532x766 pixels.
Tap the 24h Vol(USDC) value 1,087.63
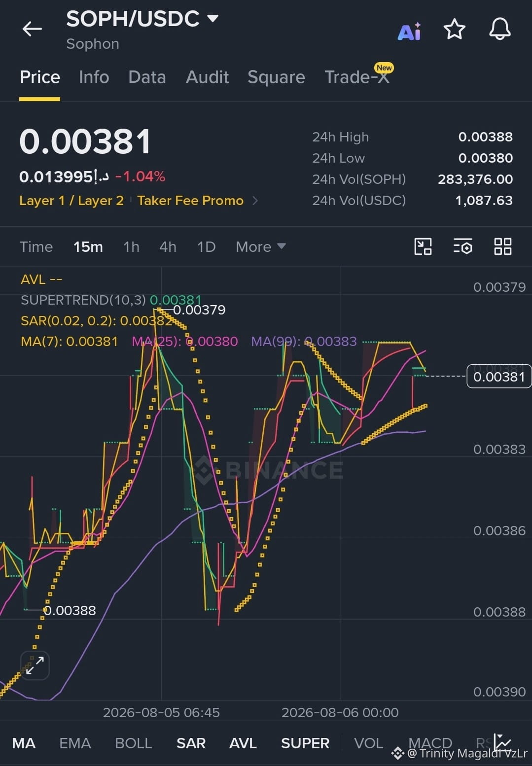(484, 200)
